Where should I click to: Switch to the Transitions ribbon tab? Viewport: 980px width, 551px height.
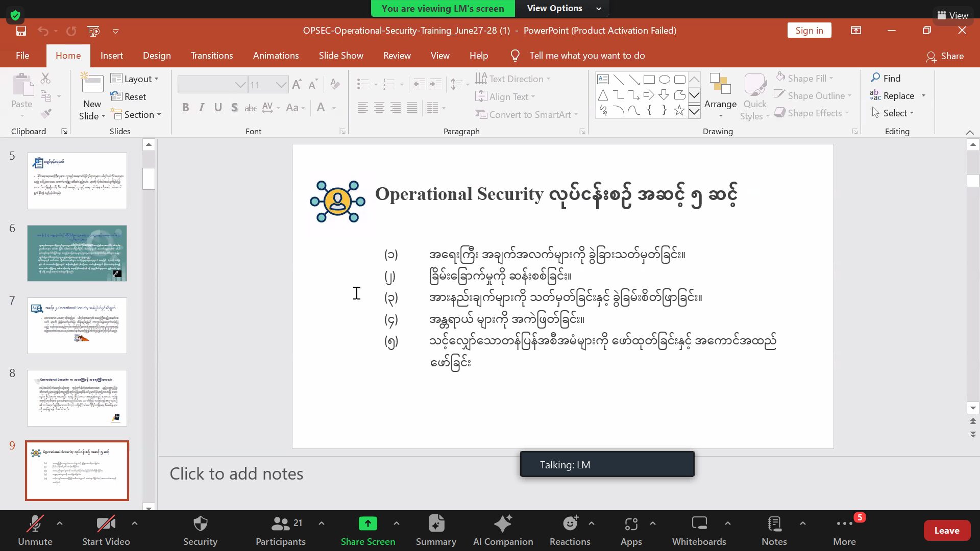pos(211,56)
